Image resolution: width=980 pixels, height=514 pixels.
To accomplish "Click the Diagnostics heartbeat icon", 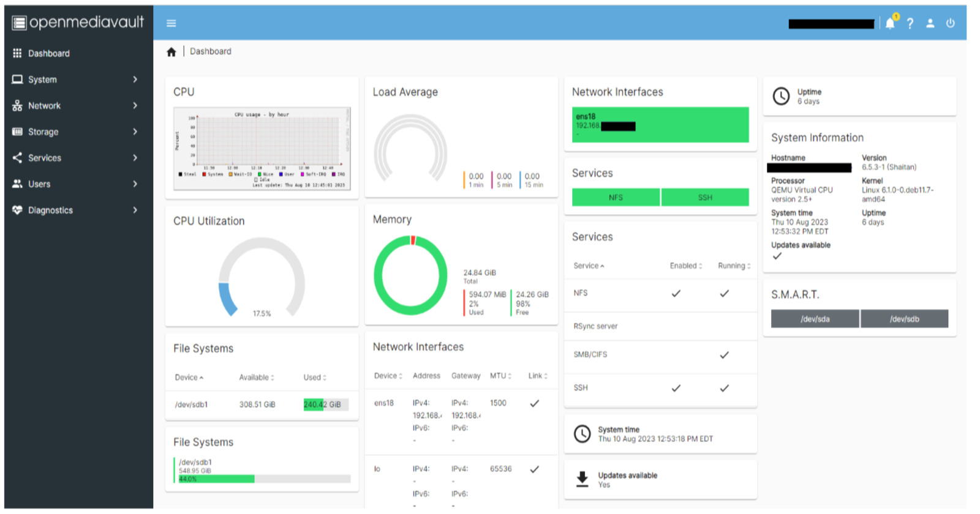I will pyautogui.click(x=17, y=210).
